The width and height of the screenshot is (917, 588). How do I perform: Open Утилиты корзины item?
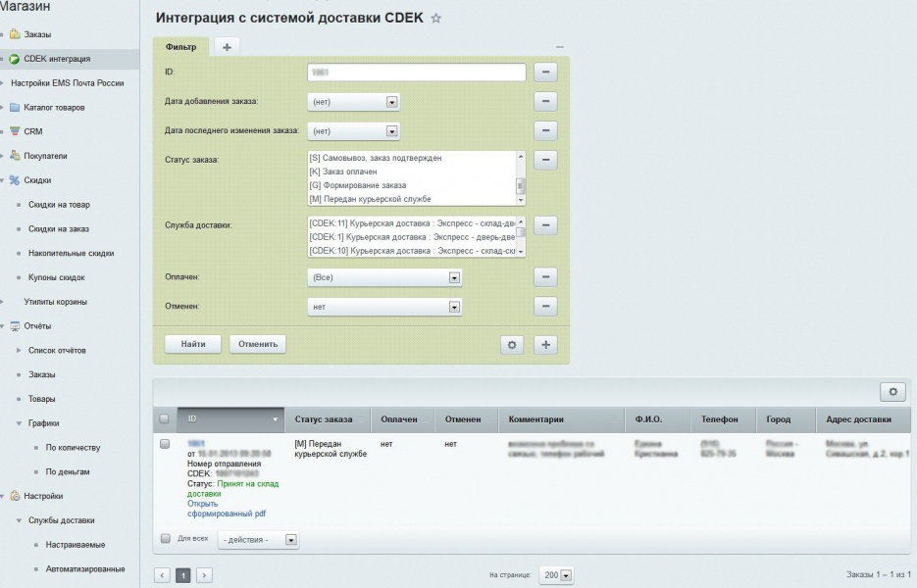(x=56, y=302)
